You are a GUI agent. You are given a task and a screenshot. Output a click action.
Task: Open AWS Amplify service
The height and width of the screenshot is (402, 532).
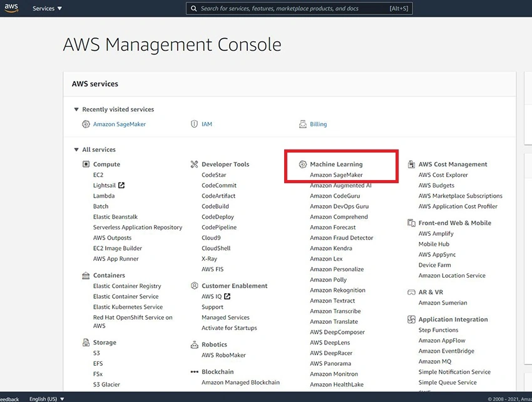436,234
